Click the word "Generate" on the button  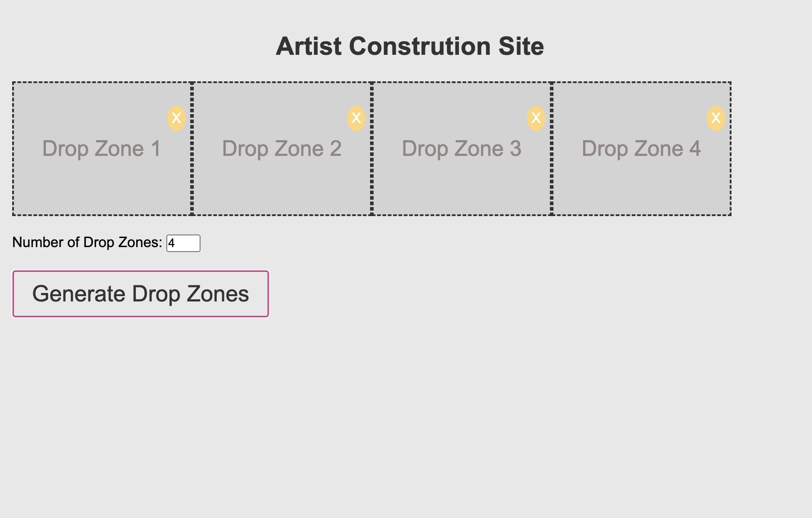tap(79, 294)
